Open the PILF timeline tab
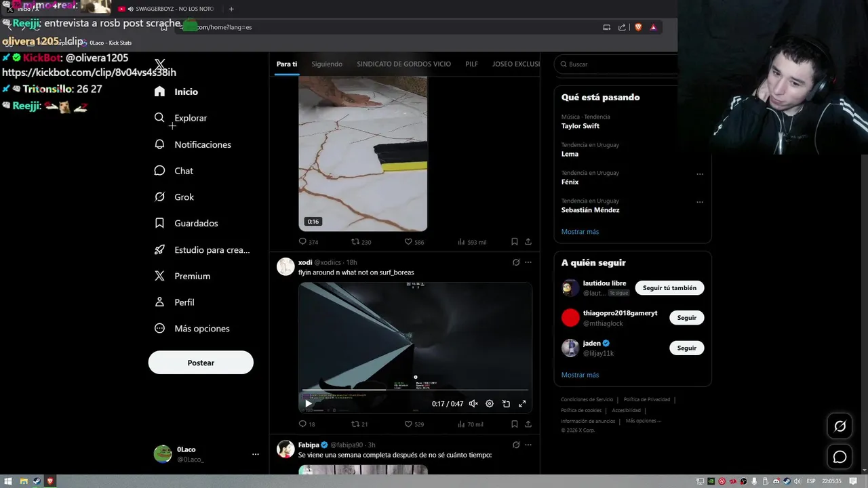This screenshot has width=868, height=488. [471, 64]
